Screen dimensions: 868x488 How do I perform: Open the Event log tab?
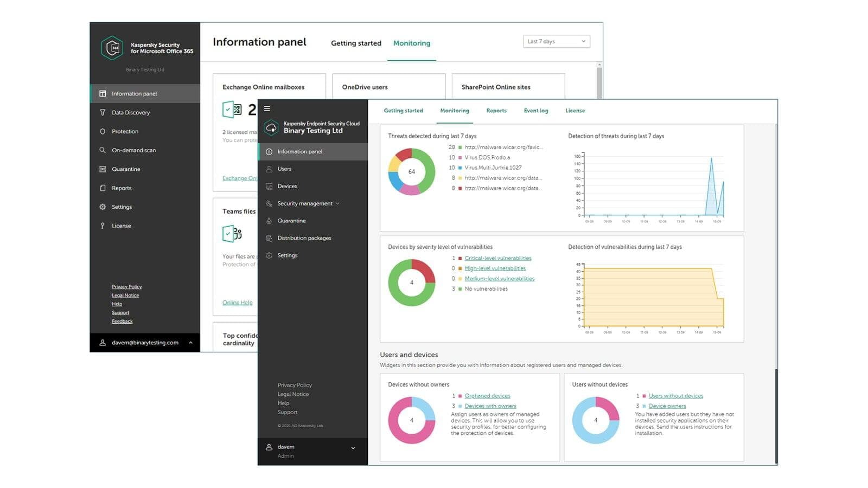click(x=536, y=111)
